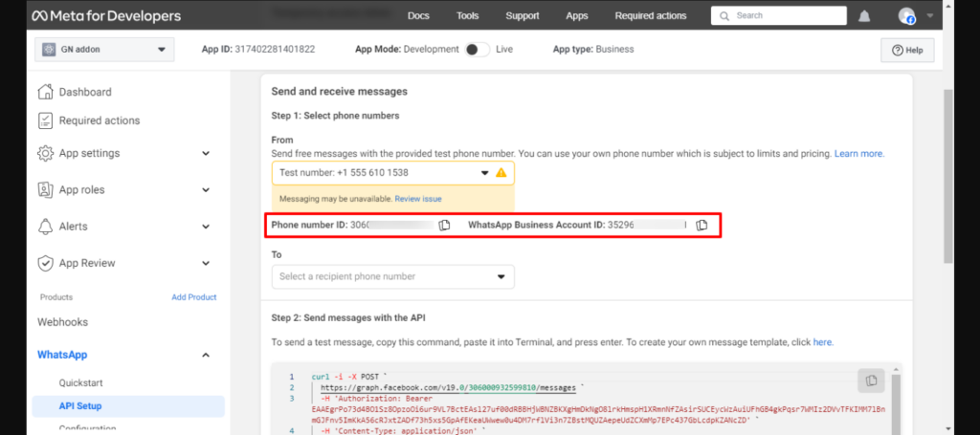The width and height of the screenshot is (980, 435).
Task: Copy the Phone number ID
Action: (444, 225)
